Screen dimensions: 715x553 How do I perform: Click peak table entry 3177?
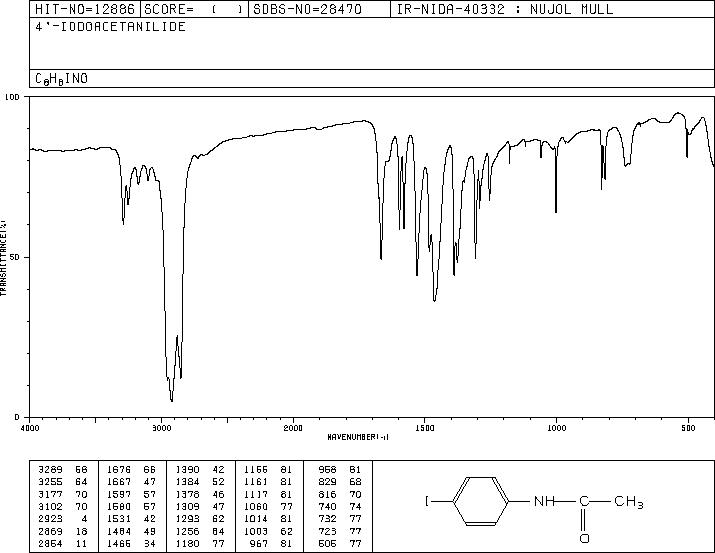tap(62, 494)
